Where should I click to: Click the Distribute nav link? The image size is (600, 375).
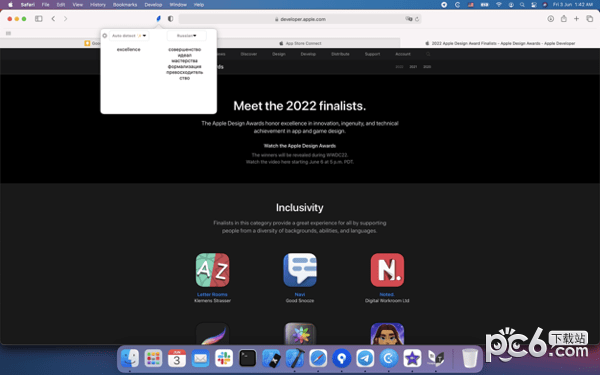340,54
